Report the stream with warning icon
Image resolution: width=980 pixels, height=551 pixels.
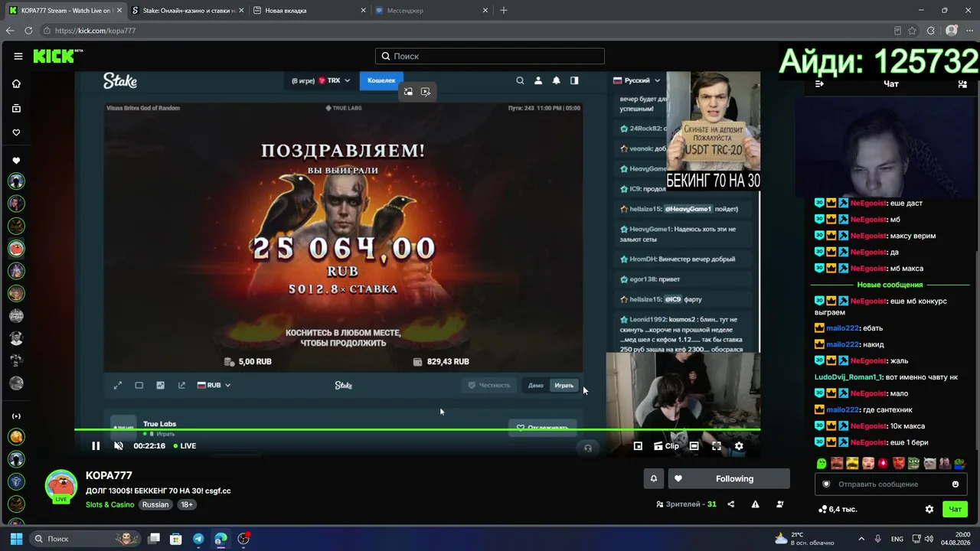pyautogui.click(x=756, y=504)
